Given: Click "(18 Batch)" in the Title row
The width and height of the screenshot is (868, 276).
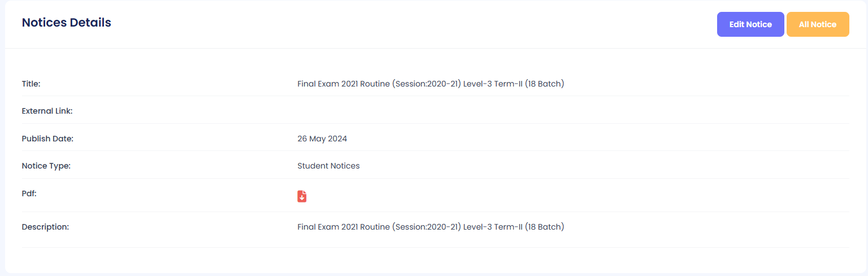Looking at the screenshot, I should point(544,84).
